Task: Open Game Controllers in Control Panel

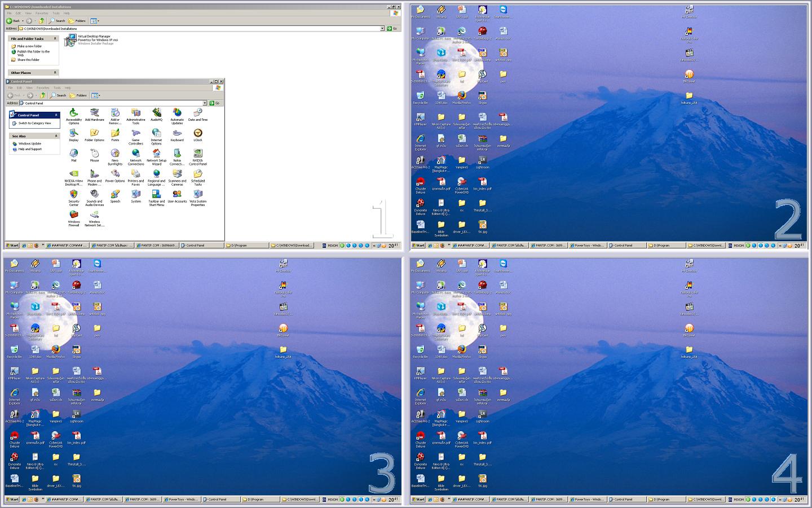Action: [136, 137]
